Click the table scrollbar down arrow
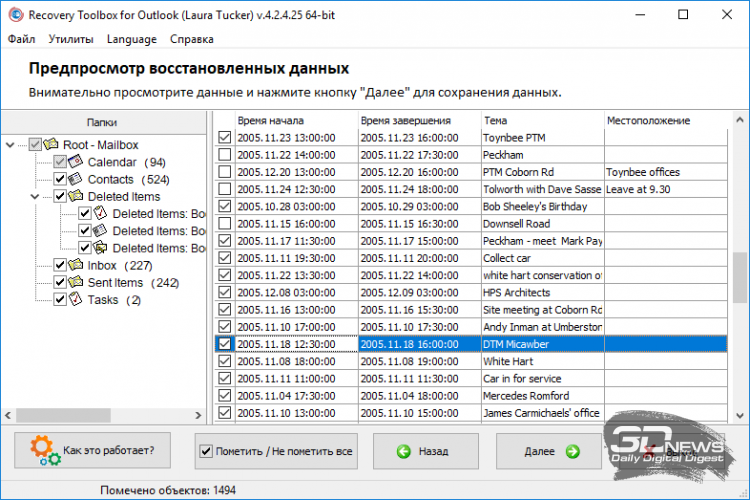This screenshot has width=750, height=500. (x=739, y=415)
